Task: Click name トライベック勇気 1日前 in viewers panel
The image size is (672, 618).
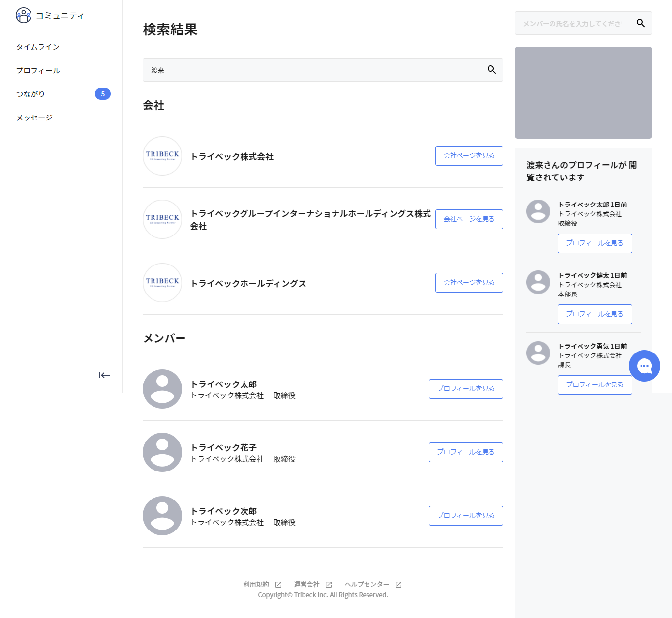Action: tap(593, 346)
